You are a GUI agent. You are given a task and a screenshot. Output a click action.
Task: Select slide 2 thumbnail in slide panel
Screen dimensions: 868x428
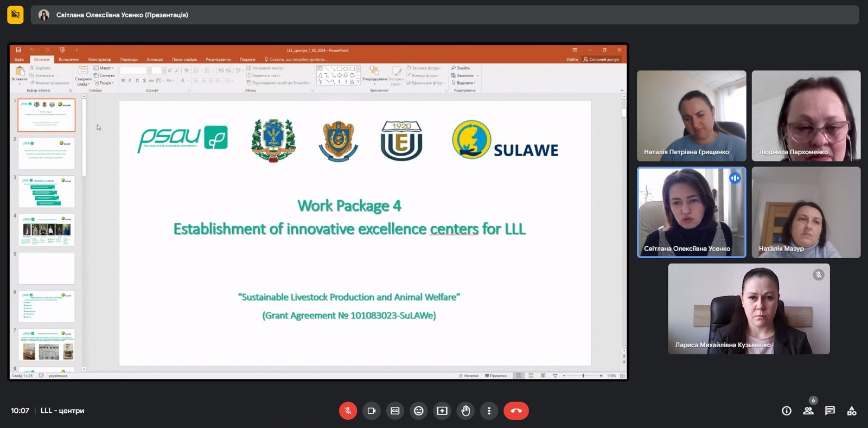(x=47, y=153)
